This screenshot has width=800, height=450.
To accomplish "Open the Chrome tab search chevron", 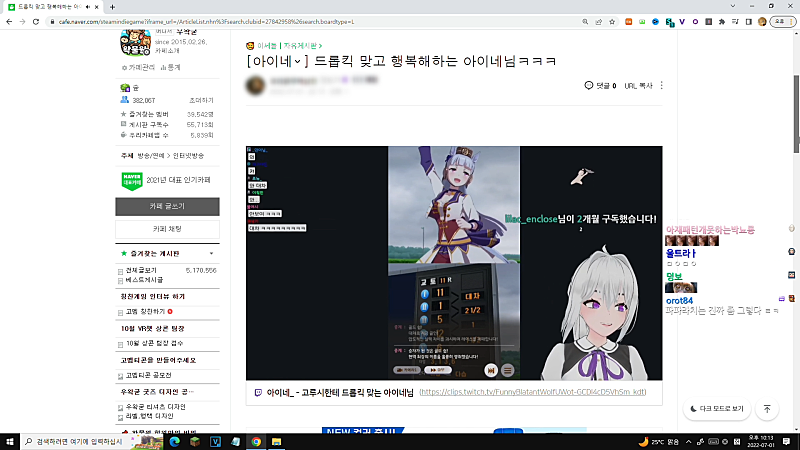I will (733, 6).
